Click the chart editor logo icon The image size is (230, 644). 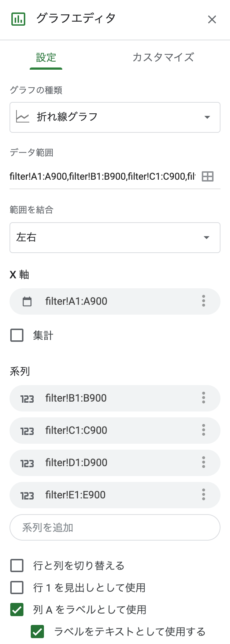click(18, 19)
